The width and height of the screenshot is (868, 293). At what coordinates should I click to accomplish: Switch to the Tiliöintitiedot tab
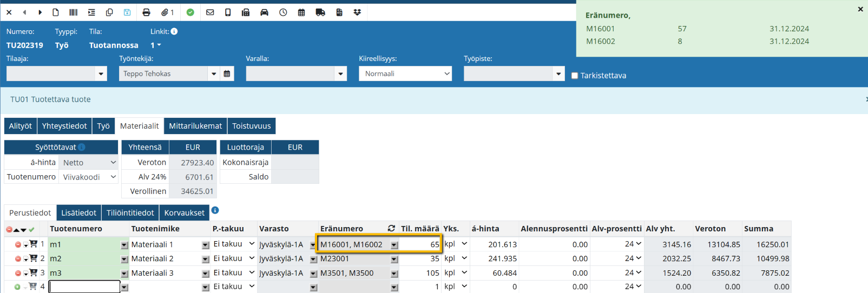click(130, 213)
